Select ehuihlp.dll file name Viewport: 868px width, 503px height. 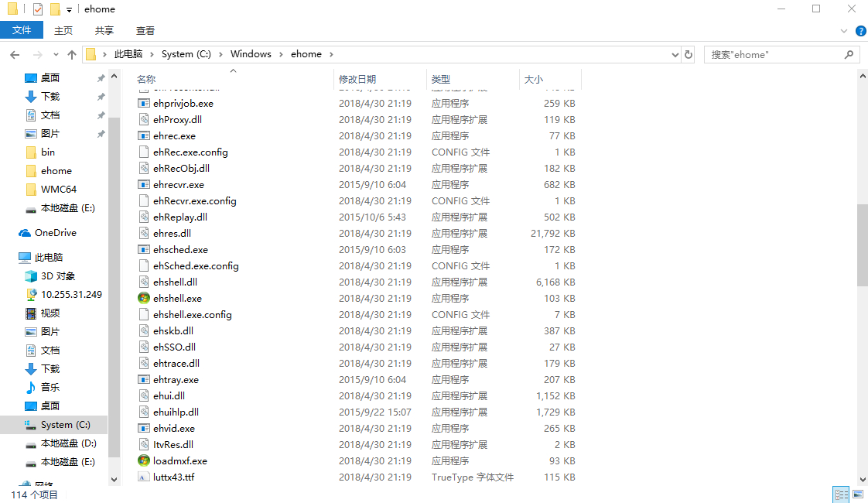[x=176, y=412]
